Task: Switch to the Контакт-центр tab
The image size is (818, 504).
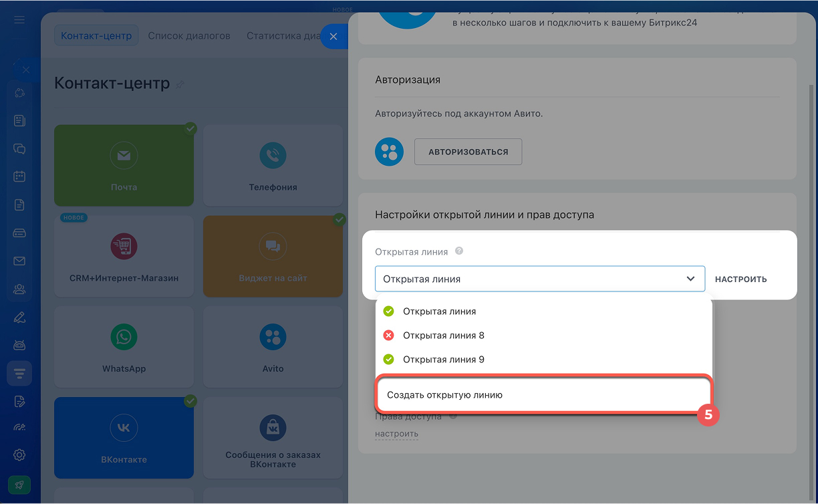Action: click(x=96, y=35)
